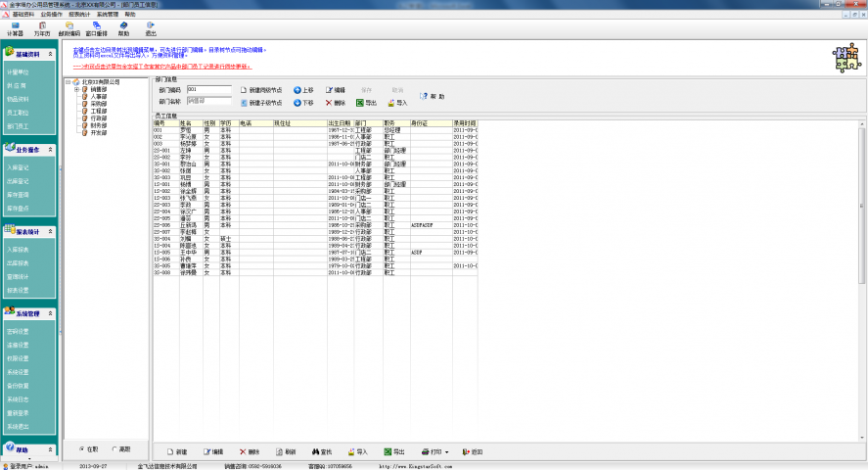Click the bottom 导出 export button
Screen dimensions: 868x470
coord(394,452)
